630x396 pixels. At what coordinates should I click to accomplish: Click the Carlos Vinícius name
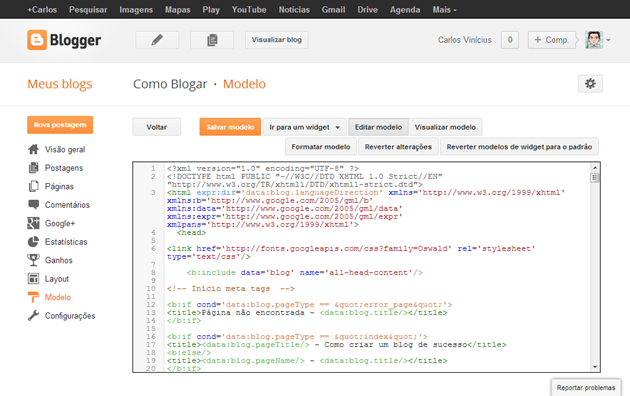tap(464, 40)
